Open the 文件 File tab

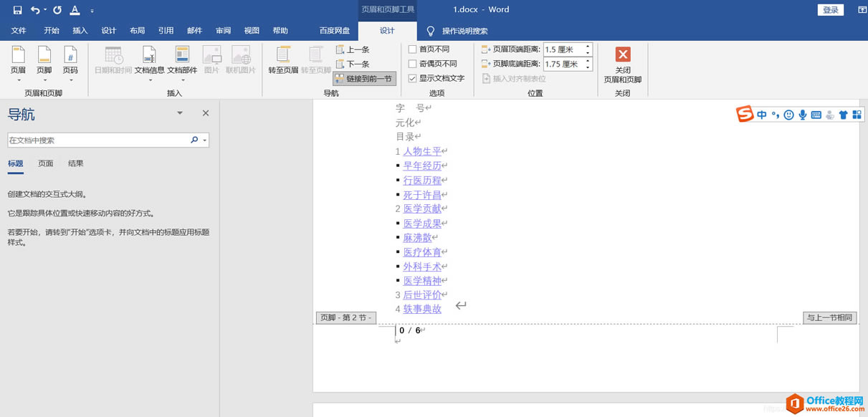(19, 31)
